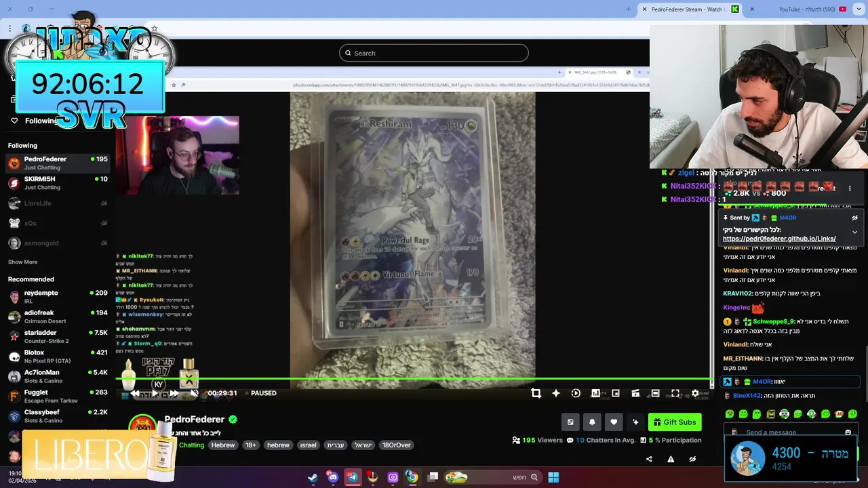
Task: Select the capitalized Hebrew tag
Action: click(223, 445)
